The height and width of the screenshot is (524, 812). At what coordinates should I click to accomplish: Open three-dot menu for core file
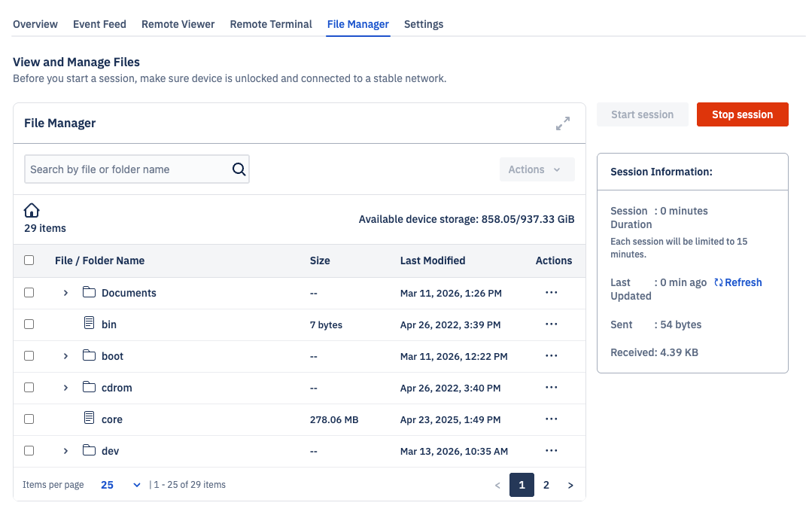tap(551, 419)
